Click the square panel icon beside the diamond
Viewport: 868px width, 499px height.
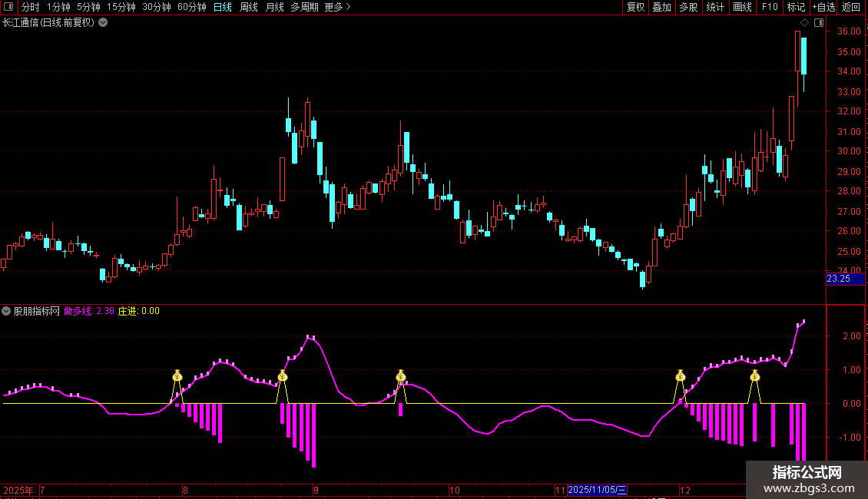point(817,22)
